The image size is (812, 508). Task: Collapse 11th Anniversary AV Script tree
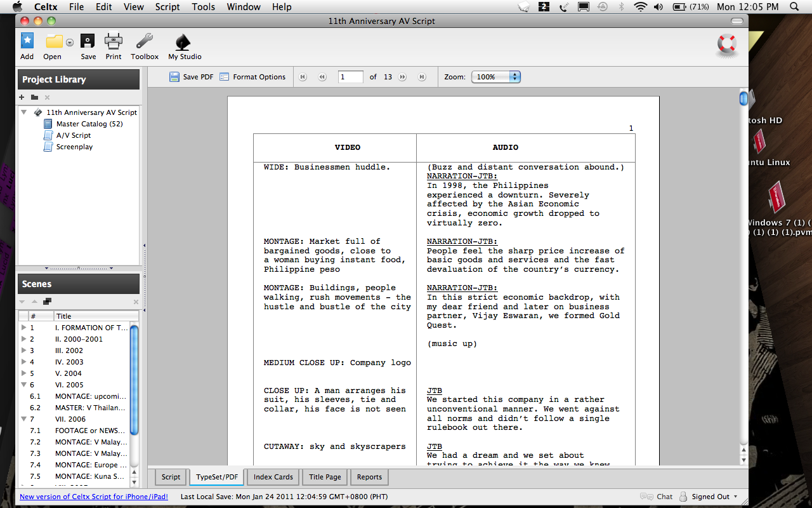tap(23, 112)
